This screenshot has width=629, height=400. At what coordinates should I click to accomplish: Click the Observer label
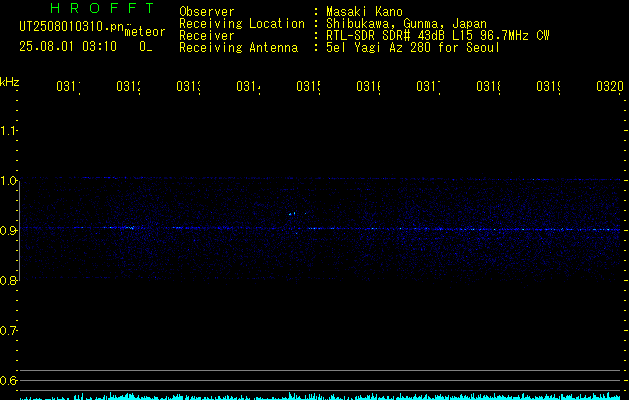[207, 11]
